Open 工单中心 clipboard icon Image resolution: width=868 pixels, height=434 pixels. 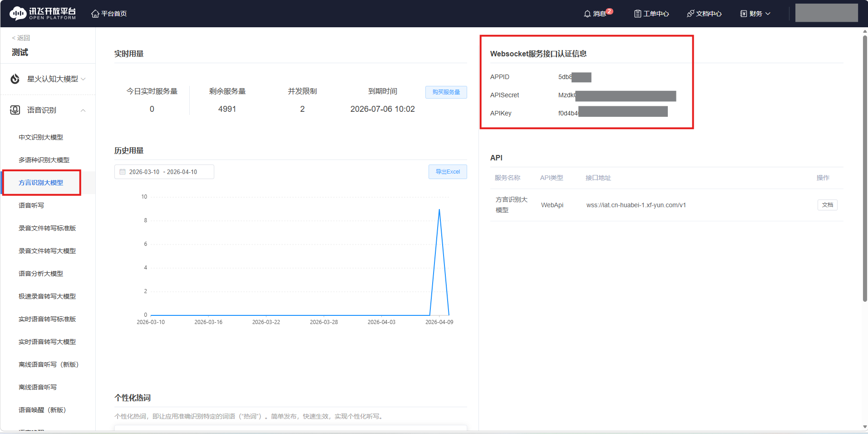[x=638, y=14]
